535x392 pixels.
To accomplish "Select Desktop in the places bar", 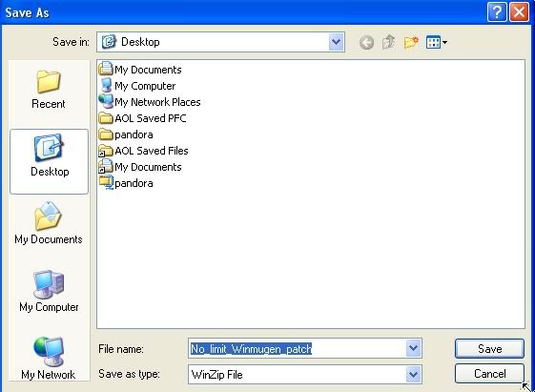I will pos(50,161).
